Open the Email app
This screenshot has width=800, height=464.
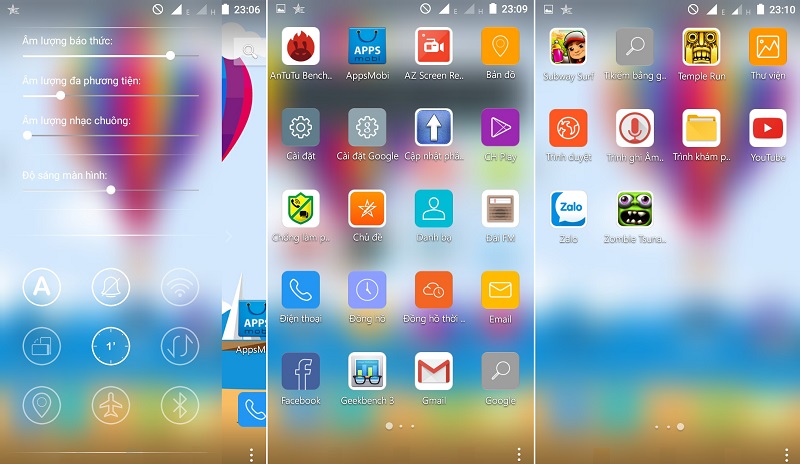click(x=500, y=289)
